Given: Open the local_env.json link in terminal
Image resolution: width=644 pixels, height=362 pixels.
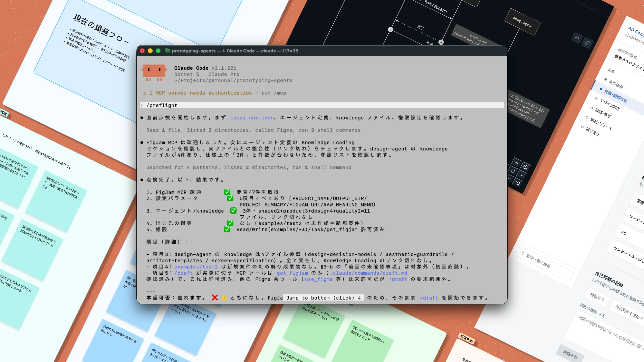Looking at the screenshot, I should pos(252,118).
